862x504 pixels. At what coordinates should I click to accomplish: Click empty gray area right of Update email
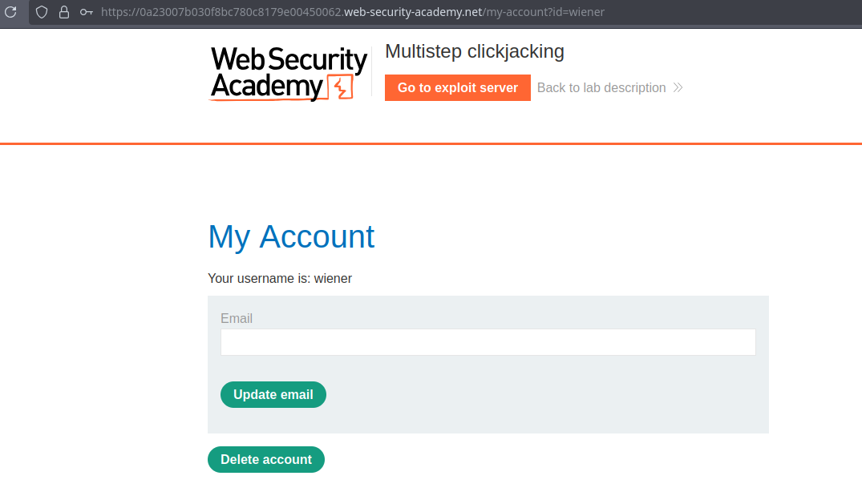(x=545, y=395)
